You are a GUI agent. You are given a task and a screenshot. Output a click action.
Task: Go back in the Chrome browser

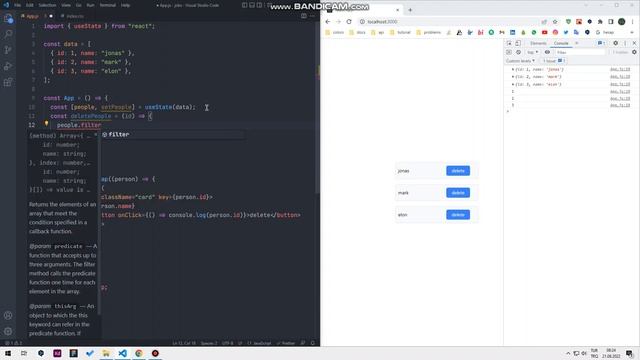click(328, 22)
